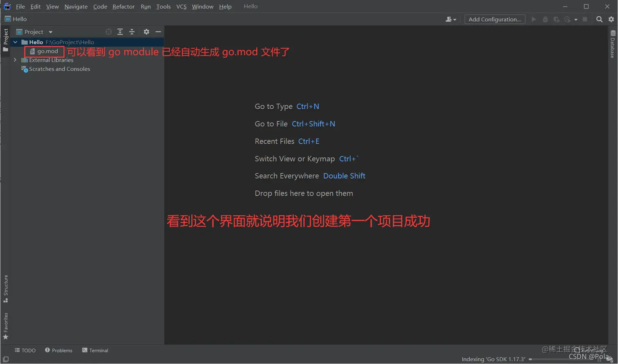Open Project panel options gear icon
The height and width of the screenshot is (364, 618).
(146, 31)
